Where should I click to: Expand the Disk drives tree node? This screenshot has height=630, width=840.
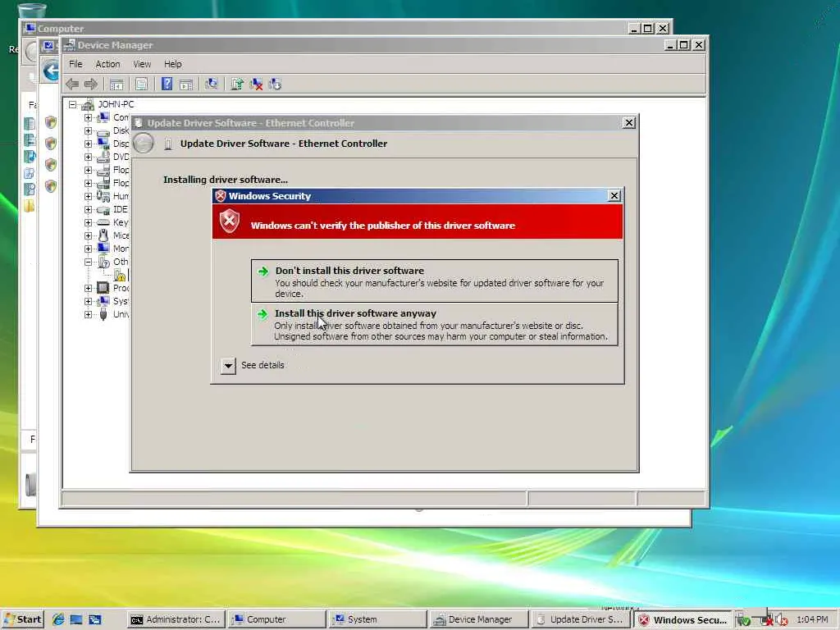click(x=88, y=130)
